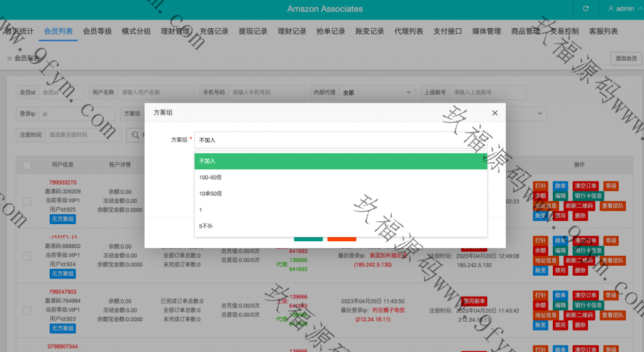
Task: Expand the 方案组 select showing 不加入
Action: point(340,140)
